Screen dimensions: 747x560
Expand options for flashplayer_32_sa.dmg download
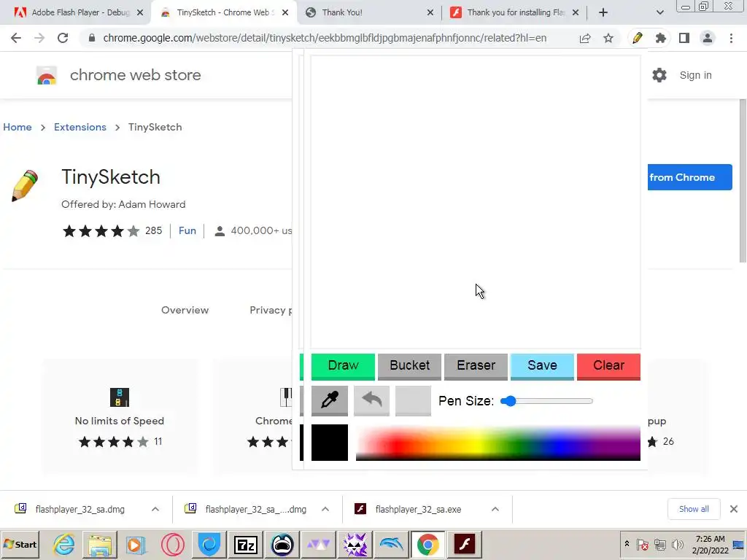[155, 510]
